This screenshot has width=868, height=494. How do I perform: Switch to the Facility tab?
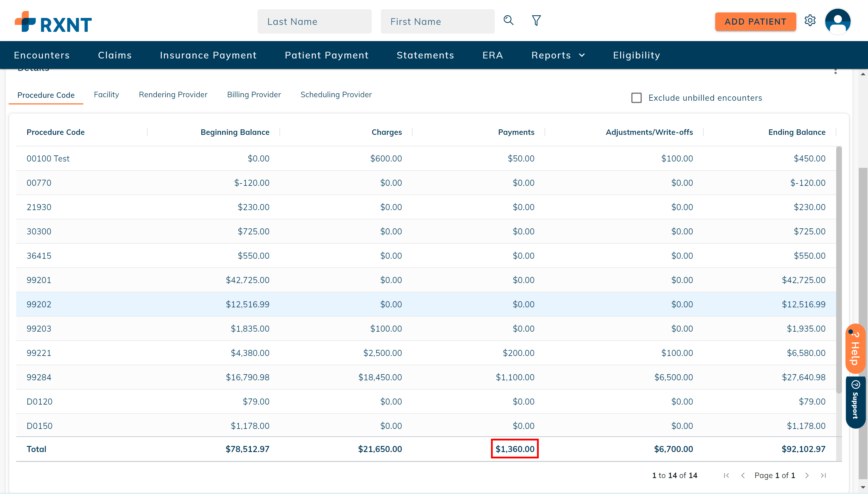(106, 95)
